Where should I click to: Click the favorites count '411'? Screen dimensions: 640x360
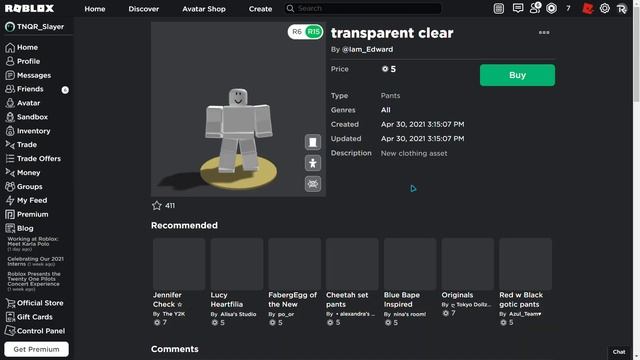pos(170,206)
